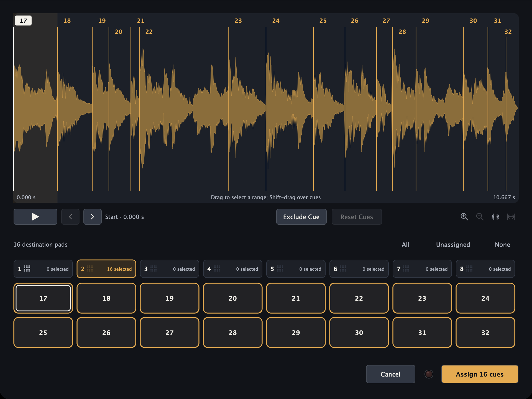Switch to pad bank 1
The height and width of the screenshot is (399, 532).
(43, 269)
